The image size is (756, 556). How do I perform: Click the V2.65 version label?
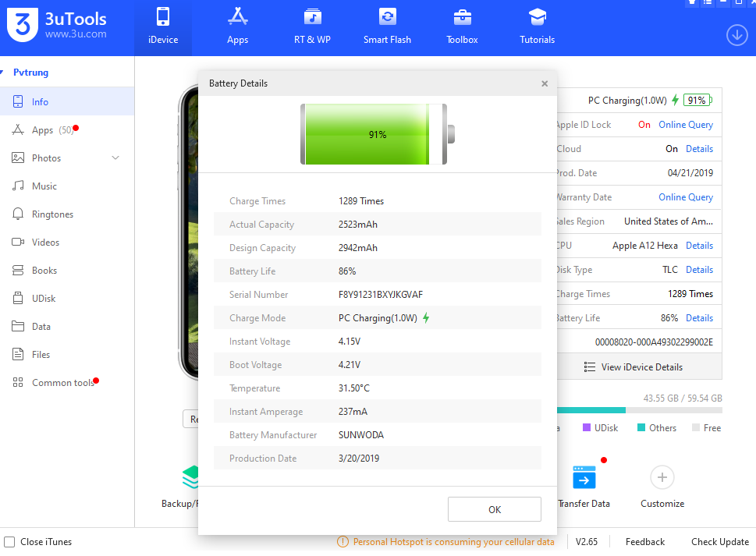point(586,542)
